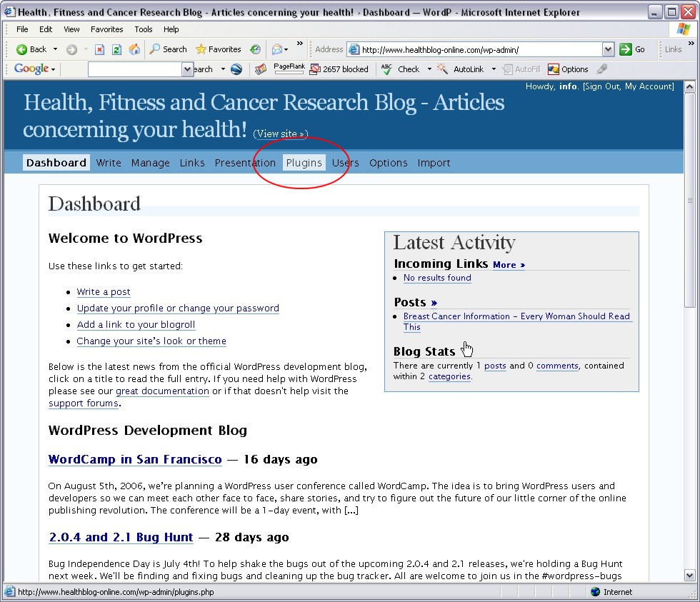
Task: Click the My Account link
Action: point(648,86)
